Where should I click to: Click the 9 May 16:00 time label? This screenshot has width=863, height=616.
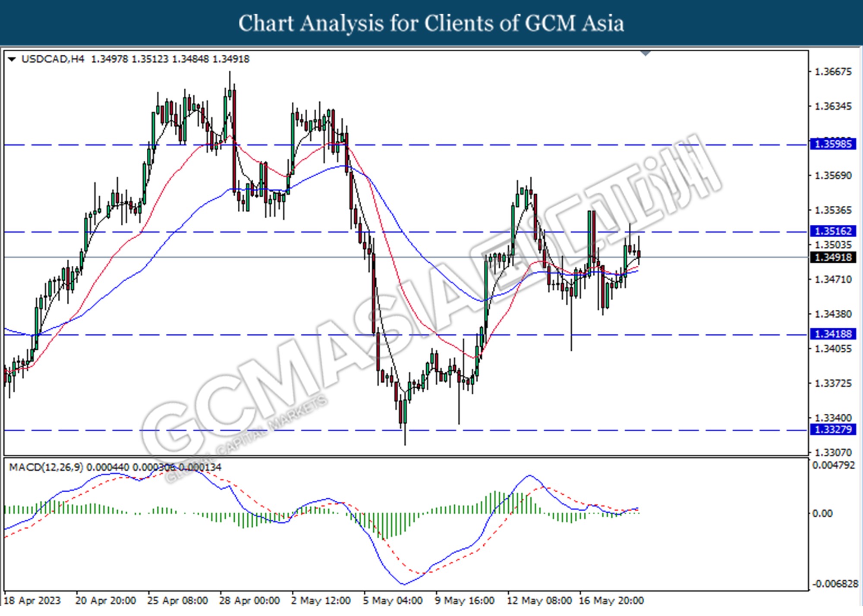click(x=465, y=600)
